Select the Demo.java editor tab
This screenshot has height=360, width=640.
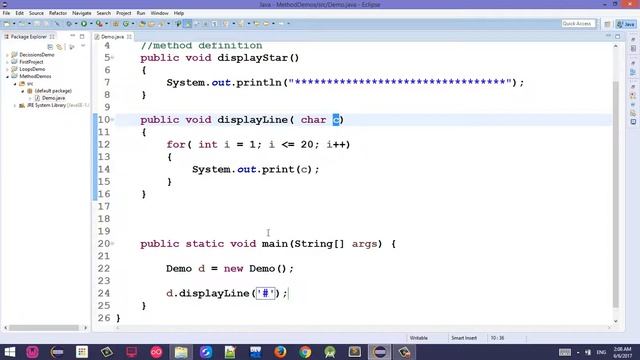tap(112, 37)
